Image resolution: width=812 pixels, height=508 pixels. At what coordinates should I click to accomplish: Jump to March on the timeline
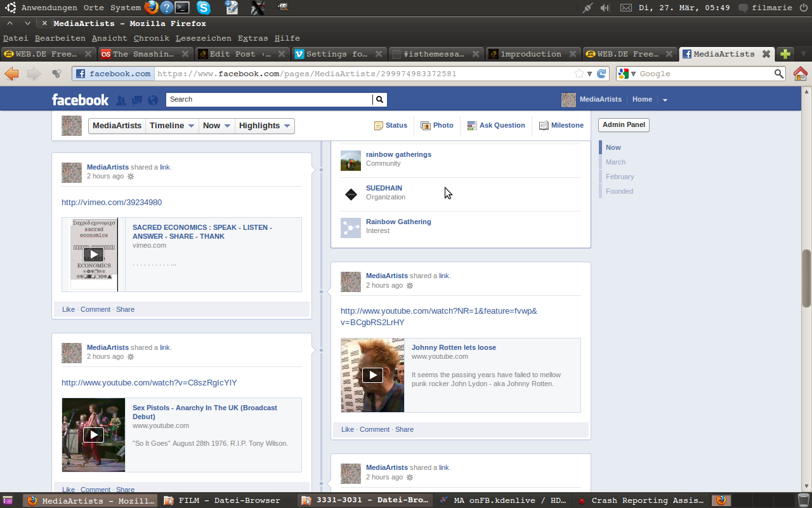tap(615, 162)
